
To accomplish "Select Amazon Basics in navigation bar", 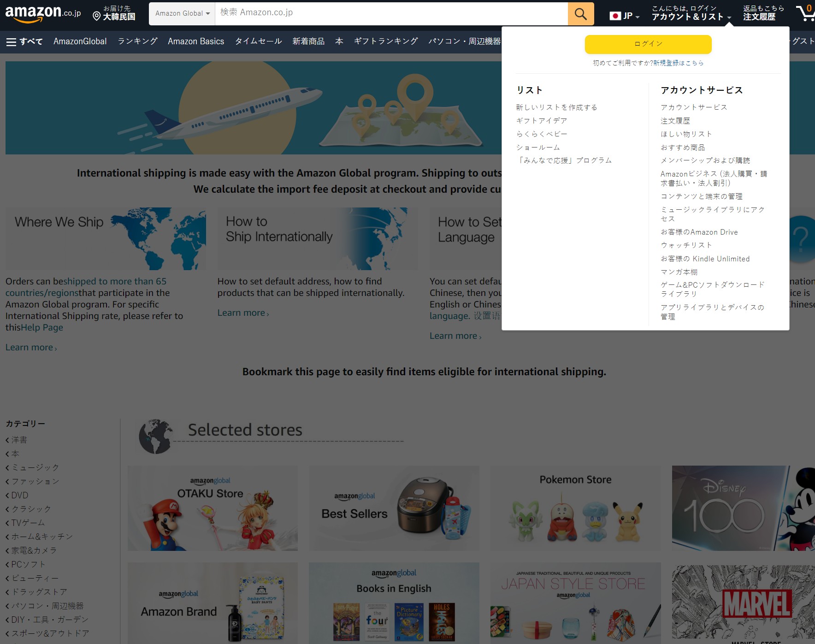I will click(196, 41).
